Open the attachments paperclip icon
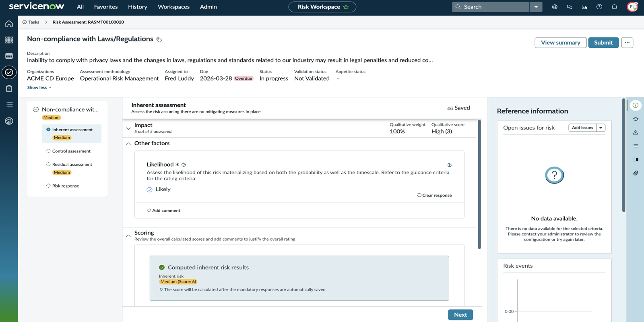 (x=636, y=173)
